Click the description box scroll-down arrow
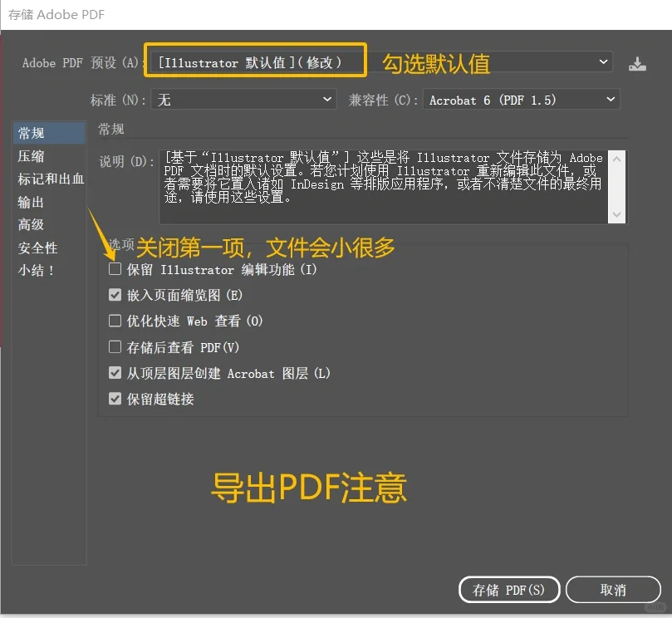Screen dimensions: 672x618 pos(616,216)
